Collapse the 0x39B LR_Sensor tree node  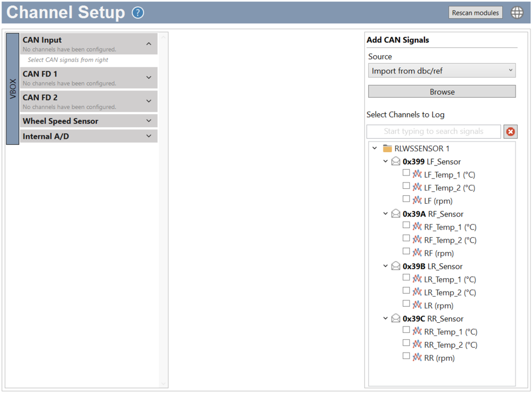tap(385, 266)
